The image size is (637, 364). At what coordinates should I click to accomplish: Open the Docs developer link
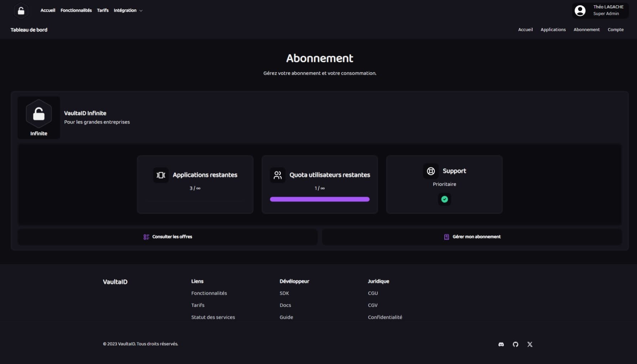285,305
